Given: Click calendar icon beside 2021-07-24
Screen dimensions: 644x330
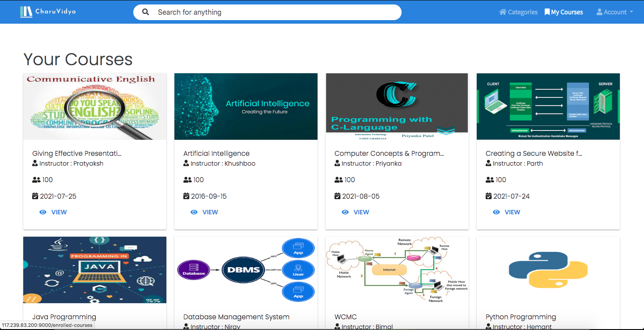Looking at the screenshot, I should pyautogui.click(x=489, y=196).
